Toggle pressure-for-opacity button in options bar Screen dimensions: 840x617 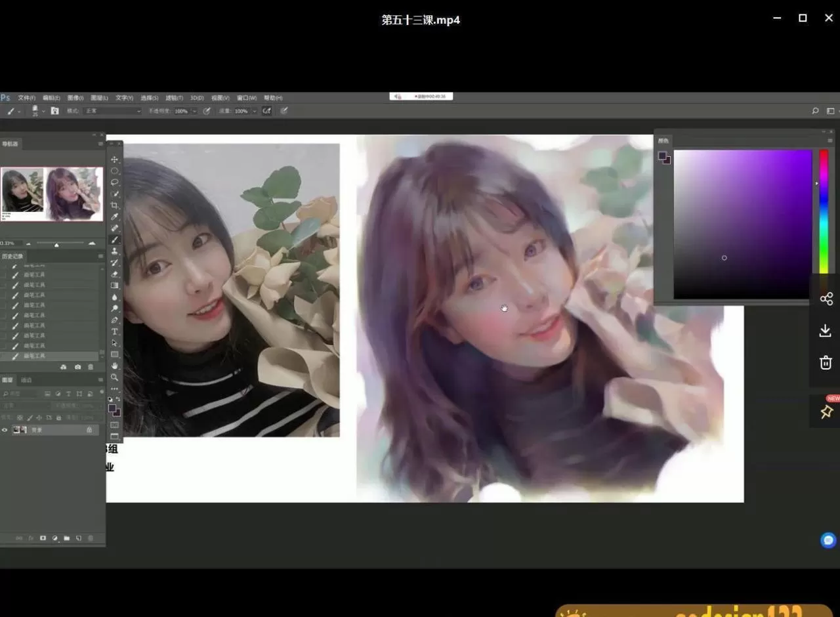click(x=207, y=111)
